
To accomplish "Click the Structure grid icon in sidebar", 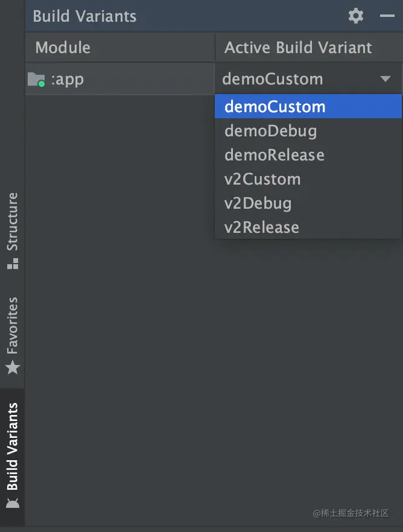I will [x=13, y=264].
